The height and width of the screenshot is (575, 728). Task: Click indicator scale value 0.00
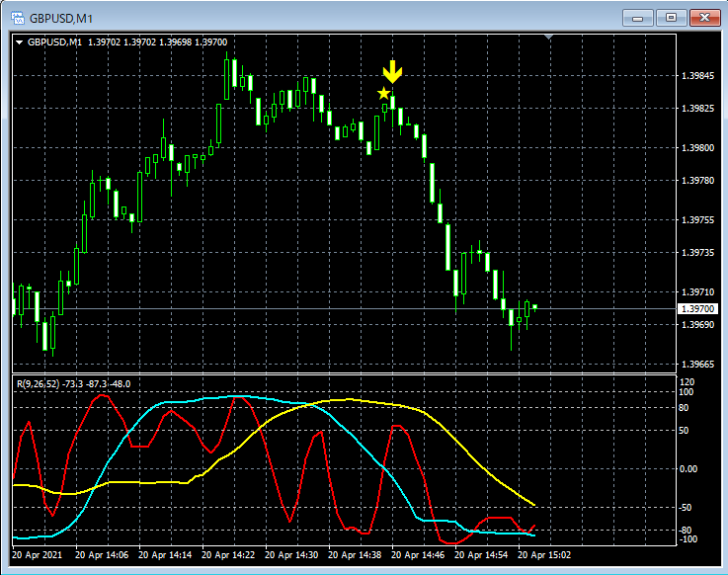tap(688, 469)
